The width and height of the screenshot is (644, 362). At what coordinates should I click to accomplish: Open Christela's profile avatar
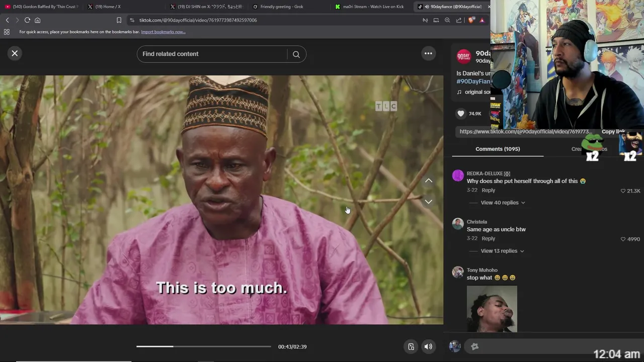[458, 224]
